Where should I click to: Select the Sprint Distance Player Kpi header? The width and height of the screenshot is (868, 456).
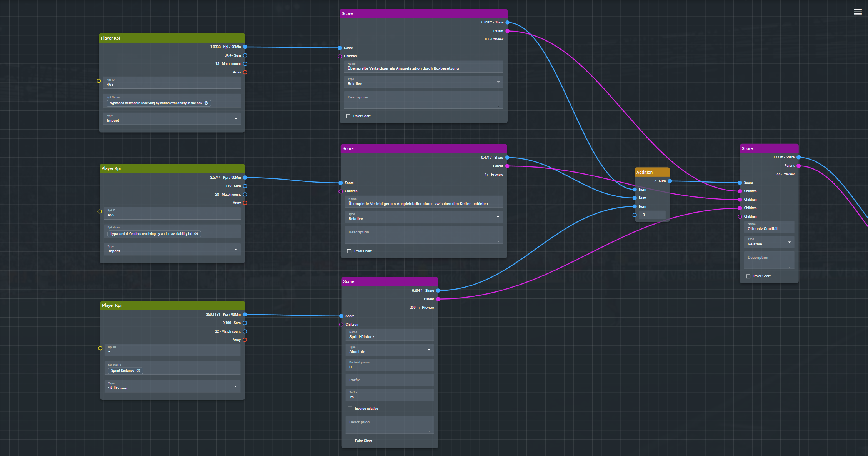172,305
